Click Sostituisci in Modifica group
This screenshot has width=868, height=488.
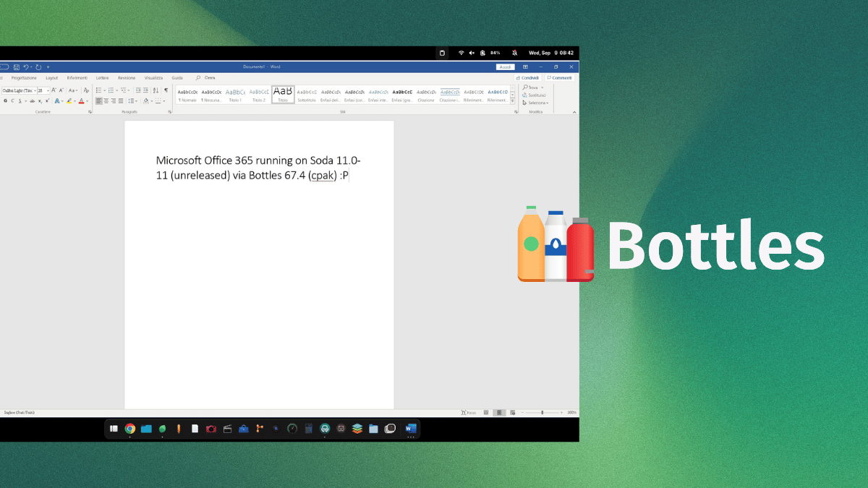click(x=534, y=95)
